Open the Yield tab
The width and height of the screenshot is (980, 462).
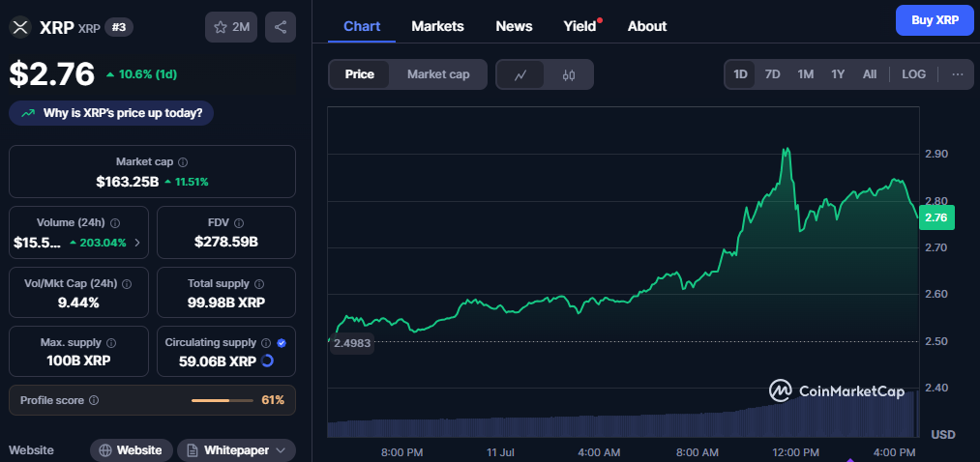pos(580,26)
